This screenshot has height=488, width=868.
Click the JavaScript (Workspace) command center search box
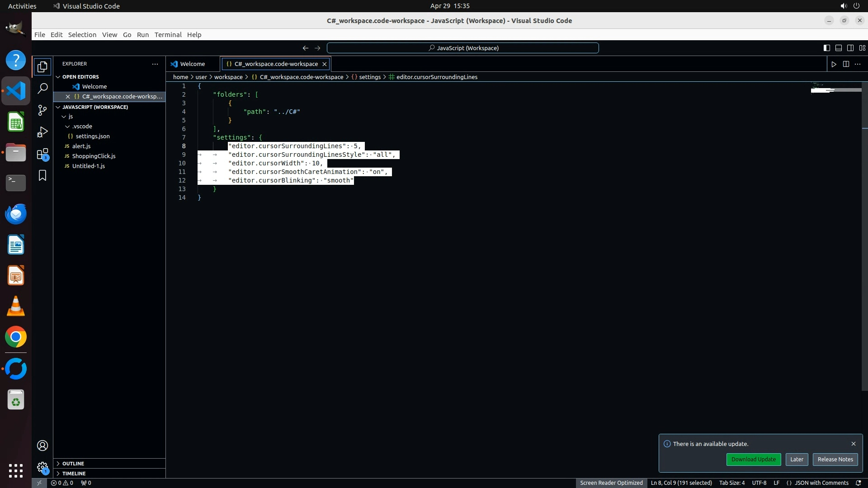coord(463,48)
